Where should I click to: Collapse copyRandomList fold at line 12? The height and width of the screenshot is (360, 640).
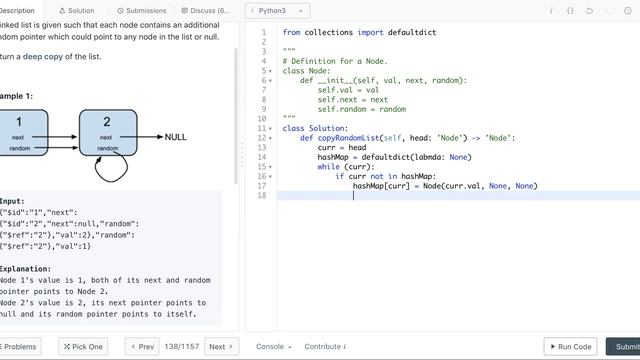click(x=270, y=138)
